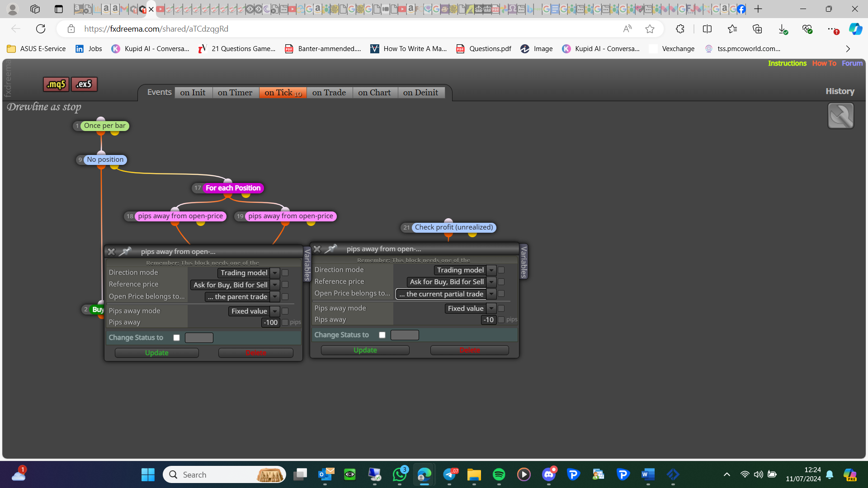Image resolution: width=868 pixels, height=488 pixels.
Task: Open Spotify from the taskbar
Action: point(499,474)
